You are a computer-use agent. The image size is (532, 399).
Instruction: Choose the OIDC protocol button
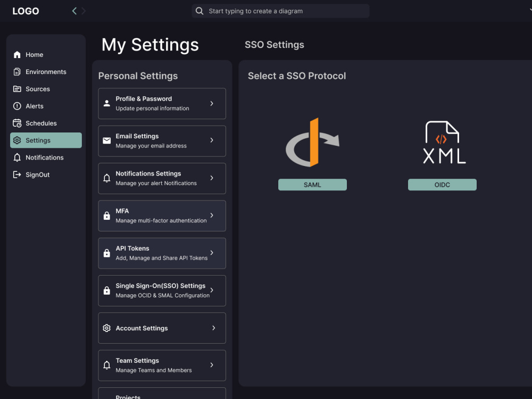coord(442,185)
